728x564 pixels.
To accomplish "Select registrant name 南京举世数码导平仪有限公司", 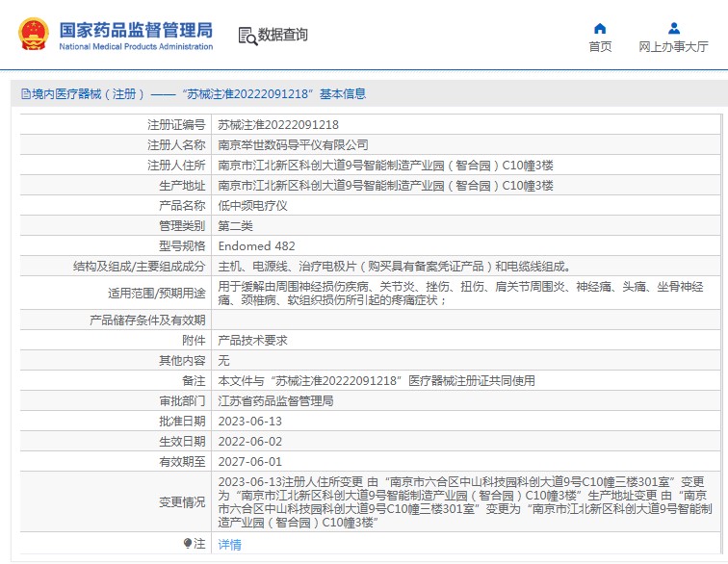I will click(293, 145).
